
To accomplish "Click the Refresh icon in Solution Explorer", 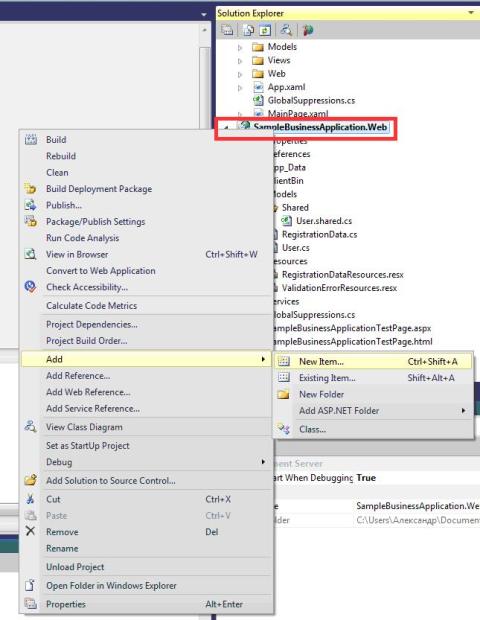I will coord(265,30).
